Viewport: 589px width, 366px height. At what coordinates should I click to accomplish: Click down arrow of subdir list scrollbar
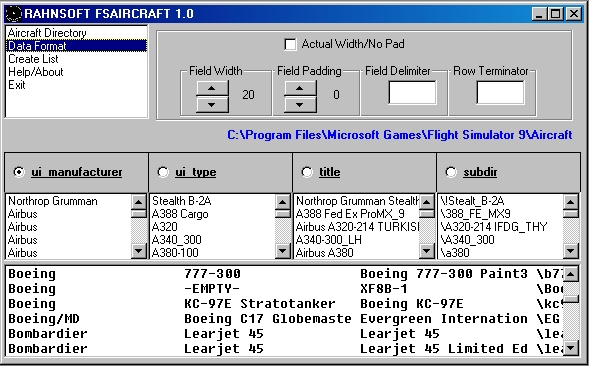coord(571,251)
